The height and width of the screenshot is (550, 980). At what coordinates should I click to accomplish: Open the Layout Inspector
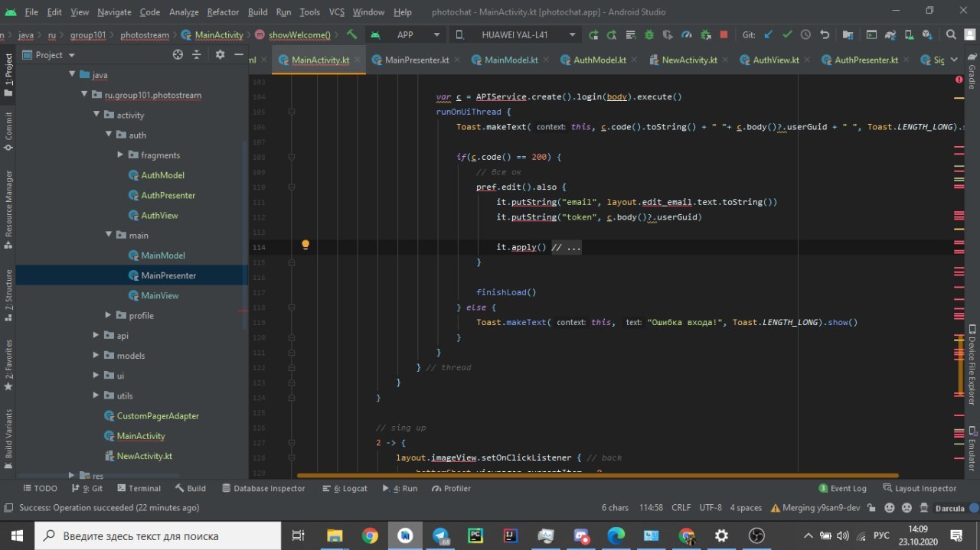tap(920, 488)
